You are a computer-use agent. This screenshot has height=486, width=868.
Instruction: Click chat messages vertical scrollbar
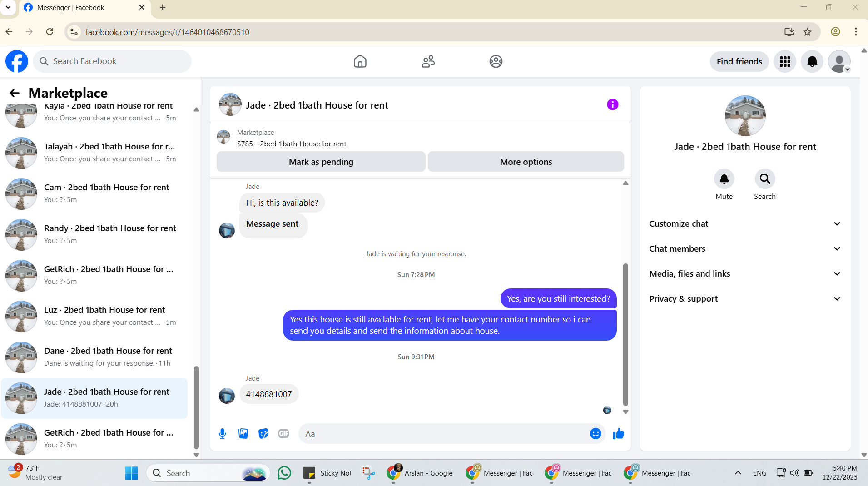[625, 335]
